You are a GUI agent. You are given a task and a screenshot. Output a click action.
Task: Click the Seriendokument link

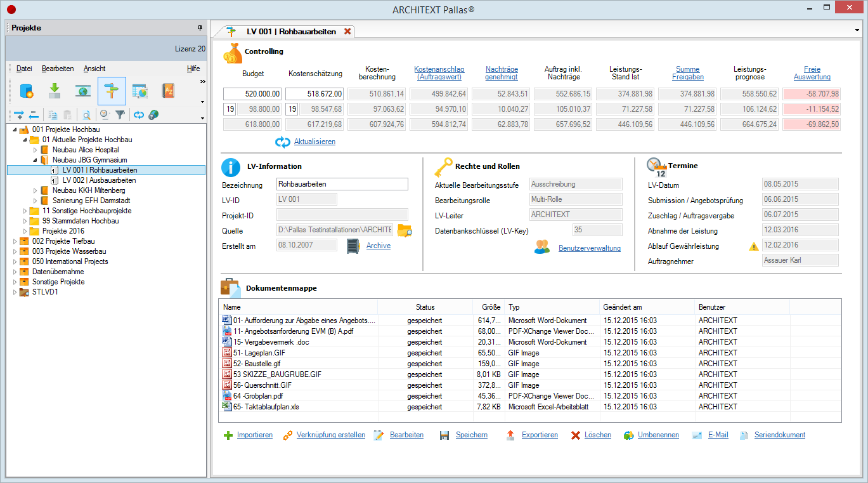(780, 435)
